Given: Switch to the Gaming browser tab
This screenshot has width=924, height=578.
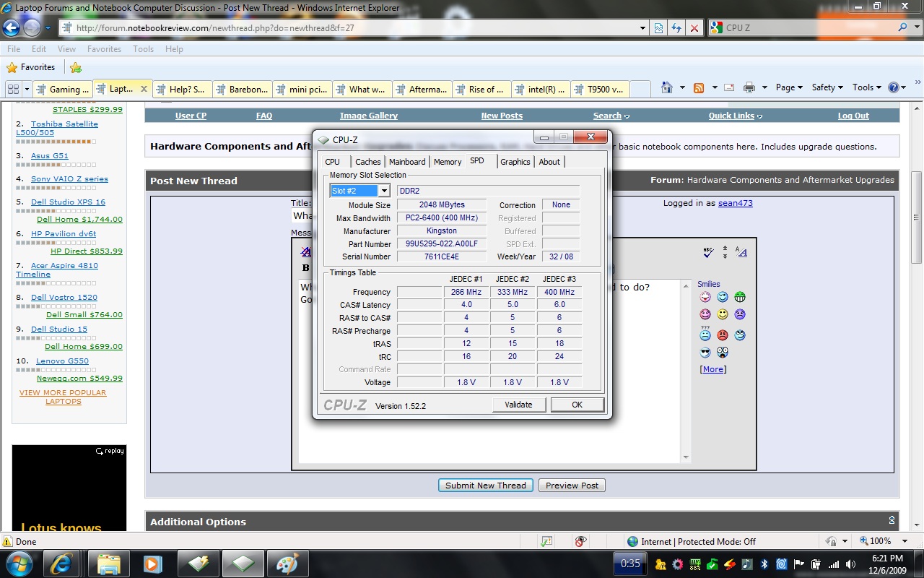Looking at the screenshot, I should pos(62,89).
